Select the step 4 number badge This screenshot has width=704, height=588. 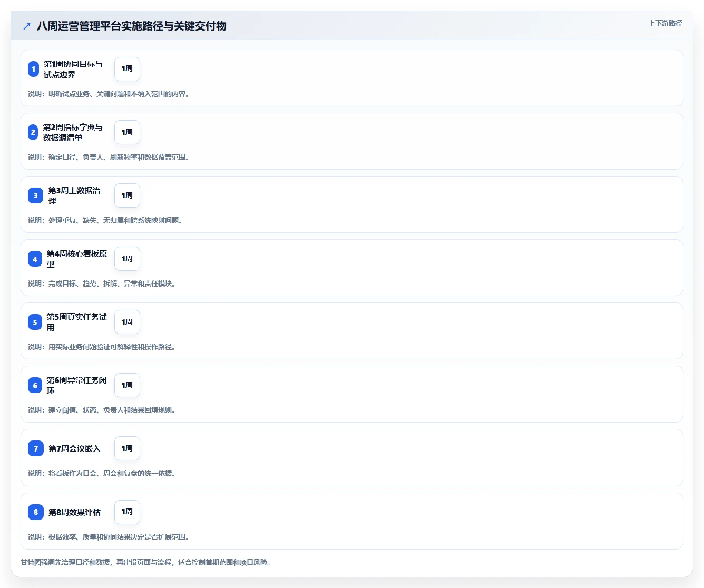(35, 259)
